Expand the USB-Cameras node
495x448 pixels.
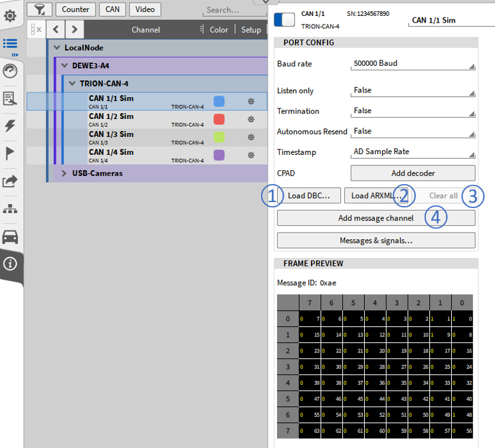pyautogui.click(x=64, y=173)
